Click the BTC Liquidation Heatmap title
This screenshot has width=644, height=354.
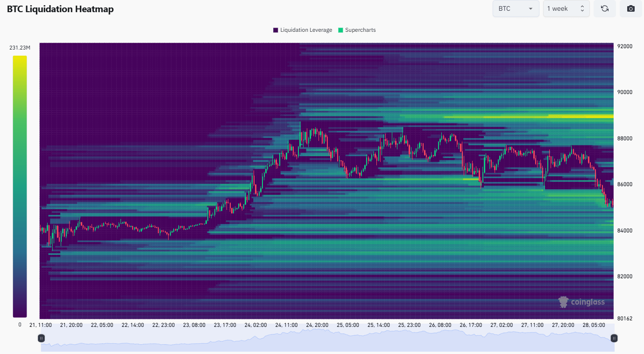(x=60, y=9)
